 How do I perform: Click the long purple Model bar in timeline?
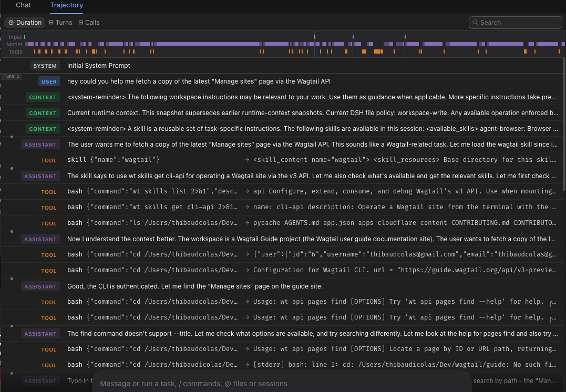[208, 44]
